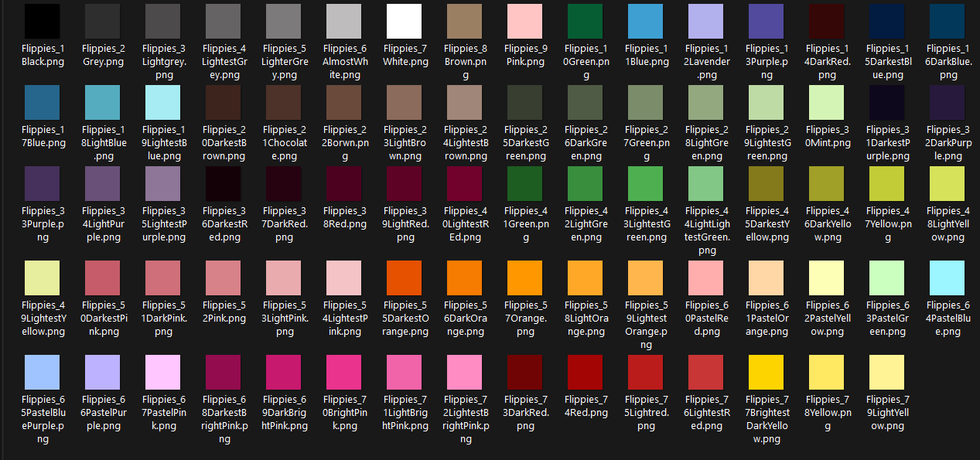Click the Flippies_74Red.png file

586,372
